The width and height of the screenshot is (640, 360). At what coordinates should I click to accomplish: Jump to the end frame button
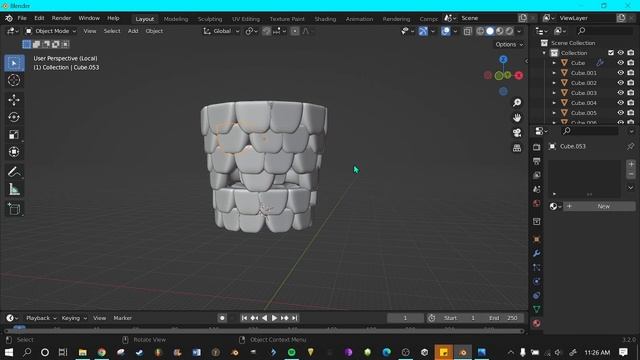295,318
